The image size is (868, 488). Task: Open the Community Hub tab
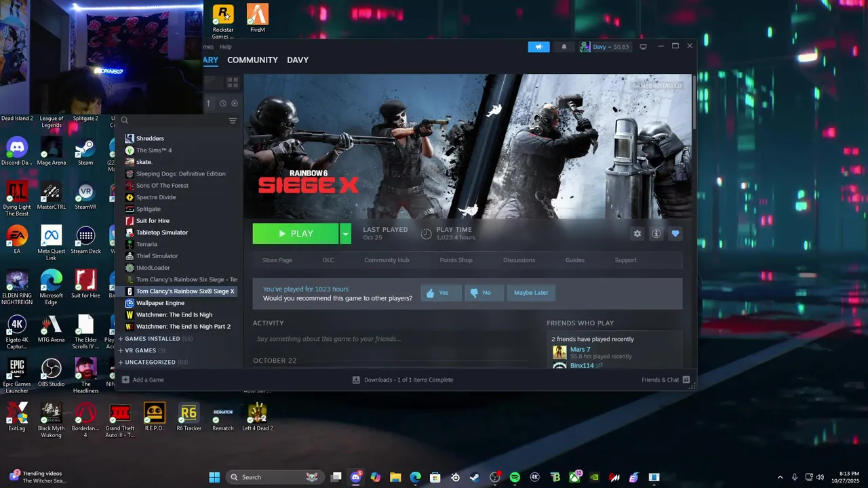(x=387, y=260)
